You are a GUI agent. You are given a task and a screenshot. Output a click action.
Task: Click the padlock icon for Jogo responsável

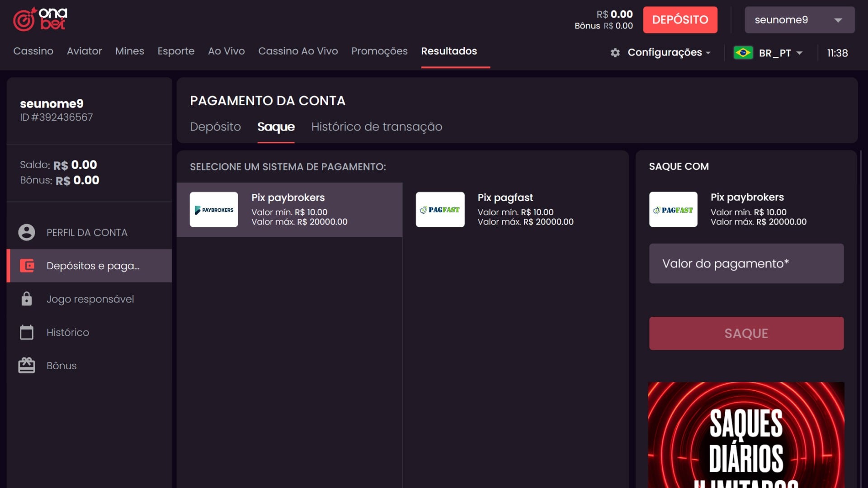point(27,299)
